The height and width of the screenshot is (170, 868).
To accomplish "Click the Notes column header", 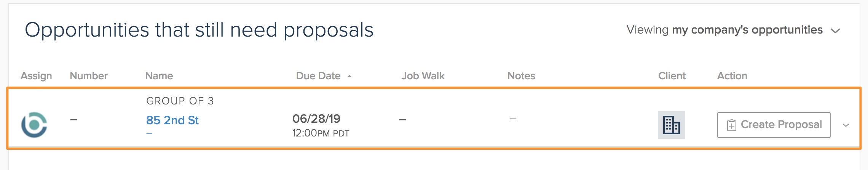I will [x=521, y=76].
